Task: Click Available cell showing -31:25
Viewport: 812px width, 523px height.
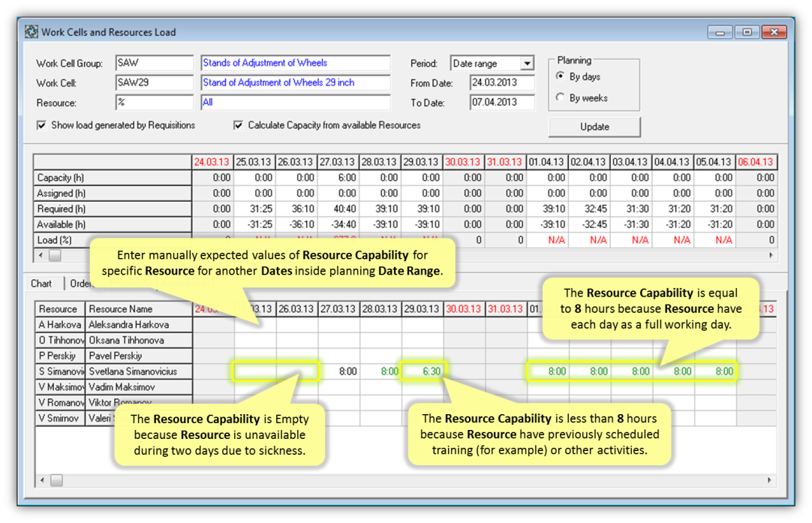Action: [254, 224]
